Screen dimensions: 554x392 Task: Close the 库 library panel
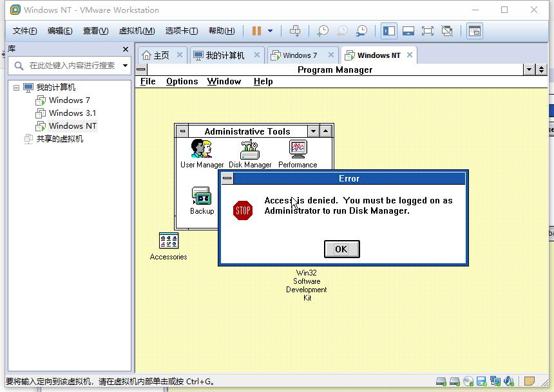coord(126,49)
